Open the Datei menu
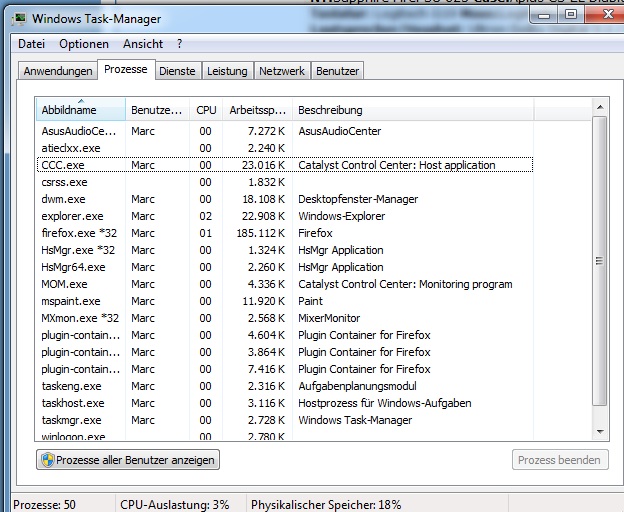This screenshot has height=512, width=624. [31, 44]
